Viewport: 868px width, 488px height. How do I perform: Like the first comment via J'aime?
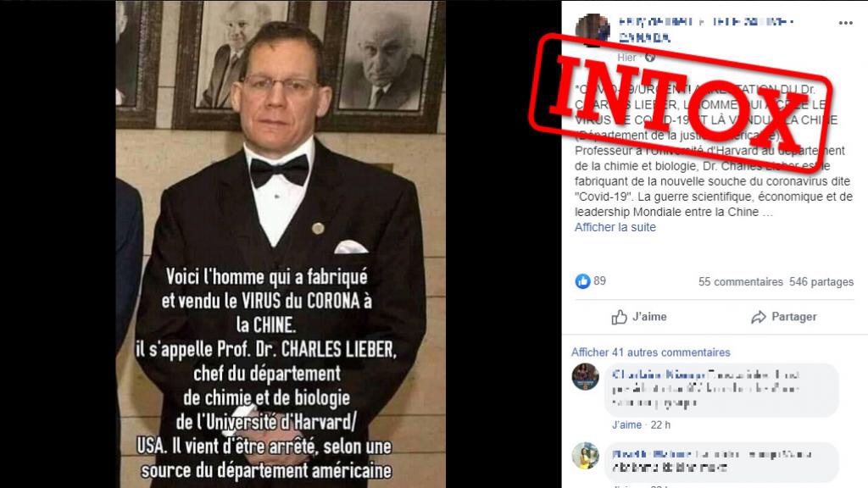tap(626, 425)
